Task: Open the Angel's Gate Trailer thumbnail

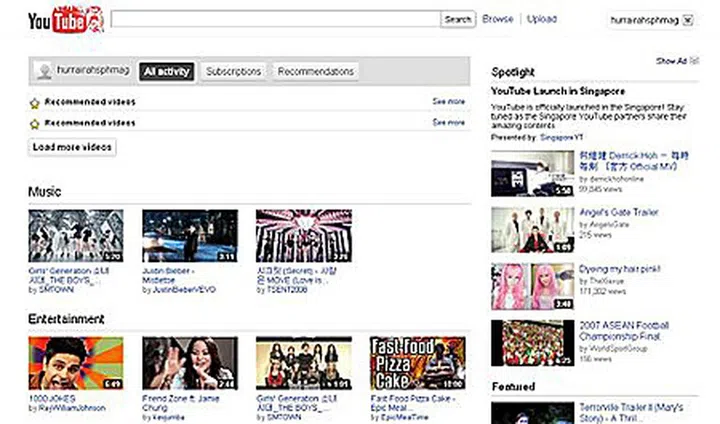Action: (x=533, y=230)
